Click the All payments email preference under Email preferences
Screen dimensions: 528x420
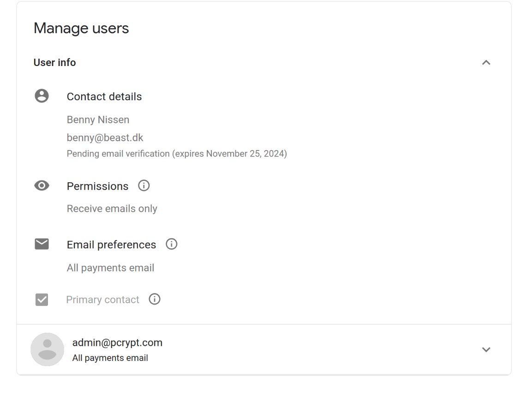tap(110, 268)
